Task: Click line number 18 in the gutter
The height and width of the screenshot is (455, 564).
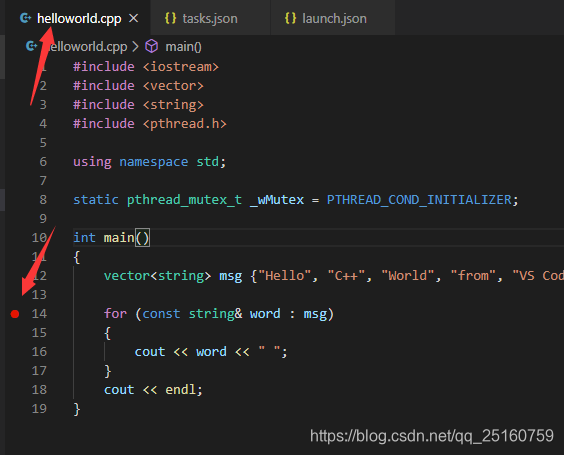Action: [x=39, y=390]
